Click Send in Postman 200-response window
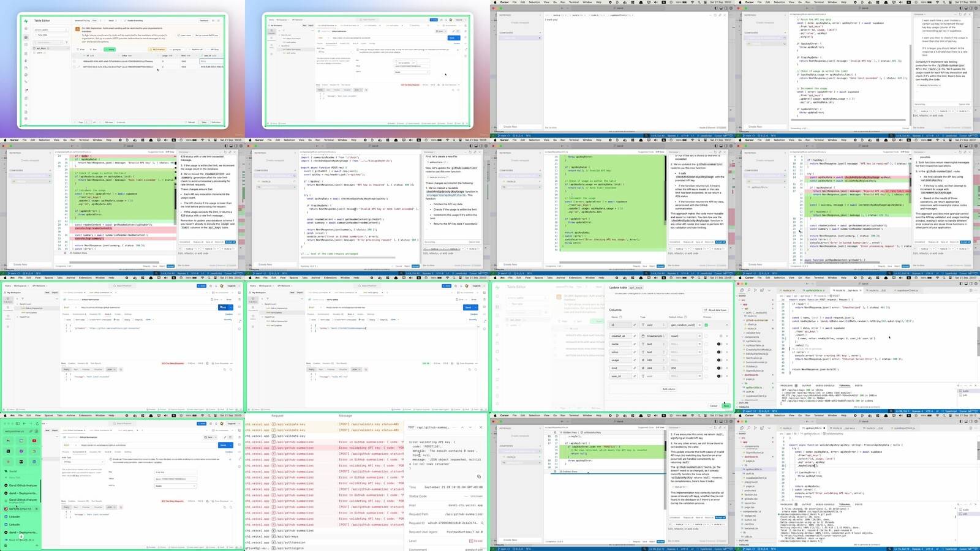Image resolution: width=980 pixels, height=551 pixels. pyautogui.click(x=467, y=307)
